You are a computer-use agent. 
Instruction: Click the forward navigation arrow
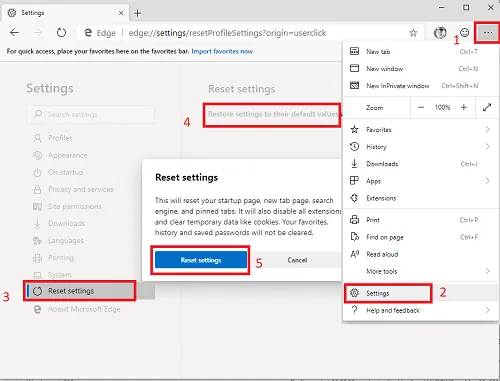point(38,33)
